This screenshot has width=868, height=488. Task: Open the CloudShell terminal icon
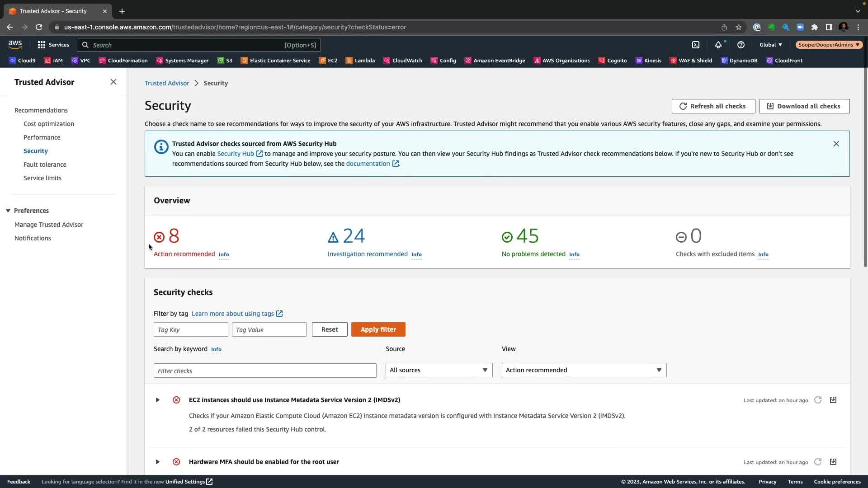[696, 45]
